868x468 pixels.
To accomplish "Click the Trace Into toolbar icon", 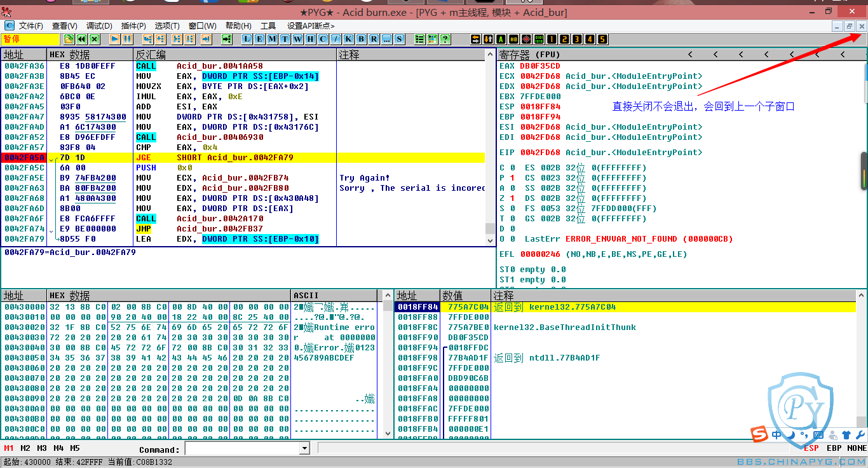I will pyautogui.click(x=176, y=39).
